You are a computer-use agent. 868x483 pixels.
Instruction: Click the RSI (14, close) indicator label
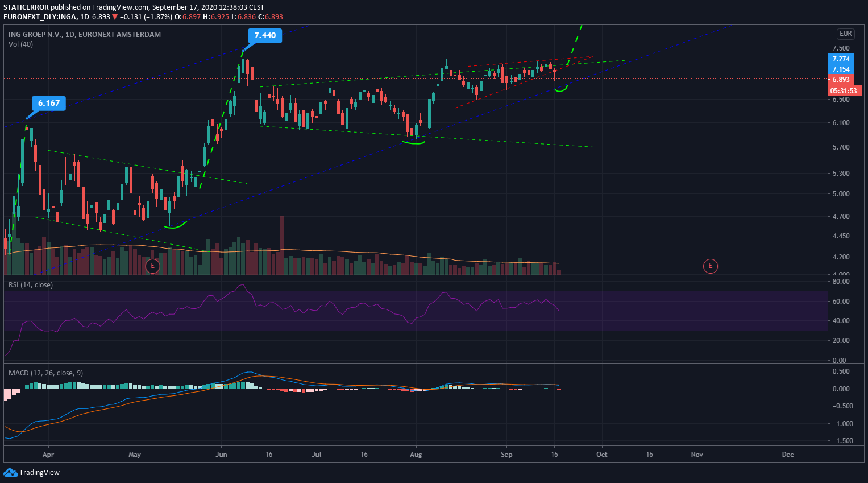[x=31, y=285]
